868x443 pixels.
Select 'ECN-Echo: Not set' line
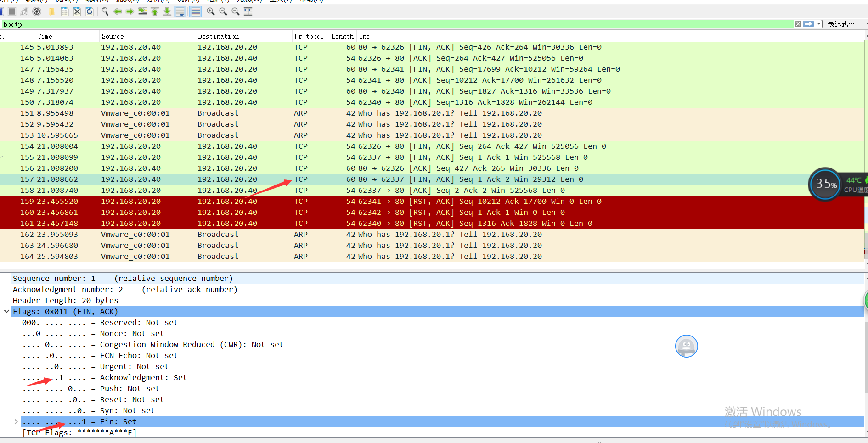[442, 355]
